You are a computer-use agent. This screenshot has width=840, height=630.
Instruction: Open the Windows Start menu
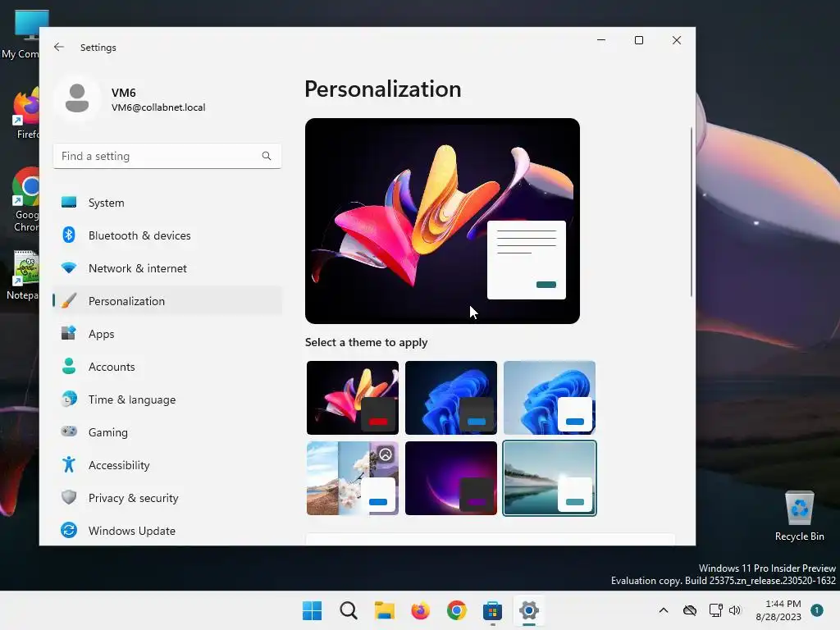(312, 610)
